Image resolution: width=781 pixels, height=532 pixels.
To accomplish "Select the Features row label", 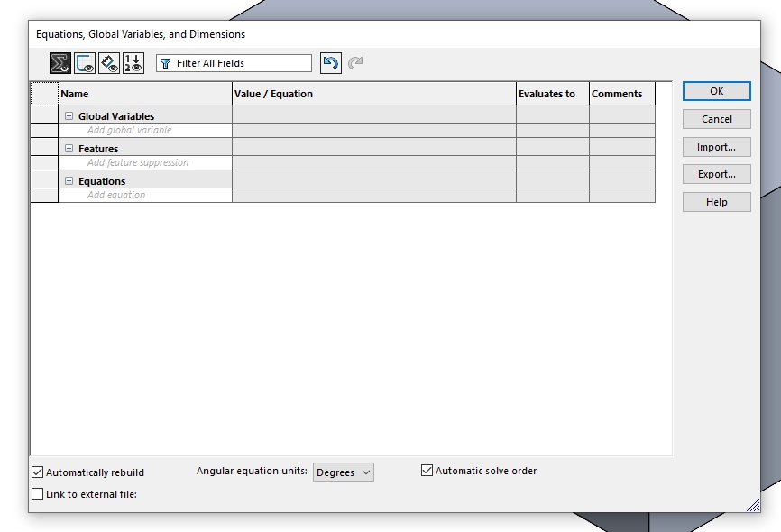I will click(98, 149).
